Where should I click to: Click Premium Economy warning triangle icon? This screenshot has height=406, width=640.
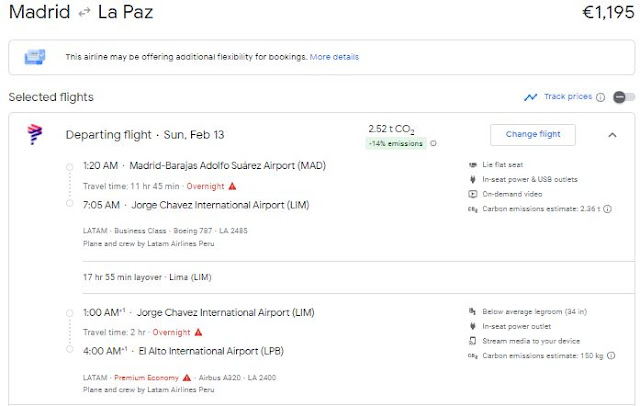pos(187,378)
